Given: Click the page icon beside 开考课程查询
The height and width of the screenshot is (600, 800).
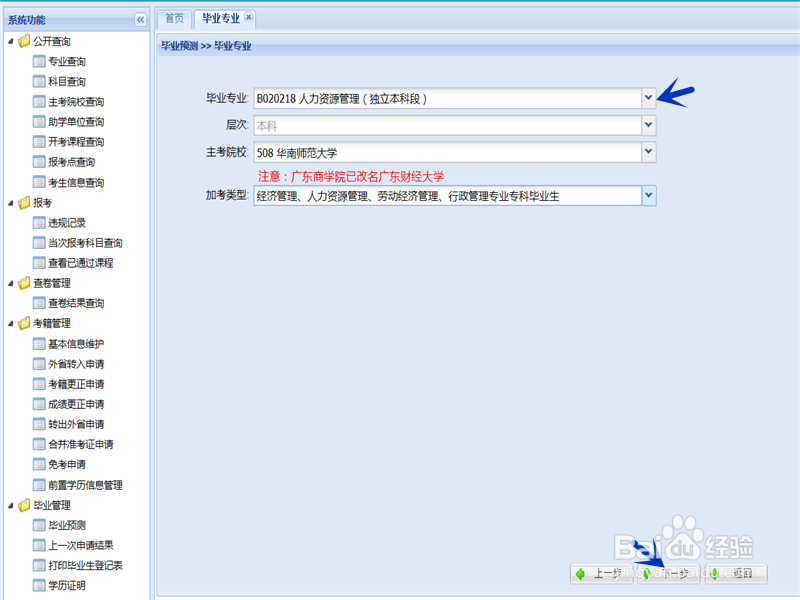Looking at the screenshot, I should pos(39,141).
